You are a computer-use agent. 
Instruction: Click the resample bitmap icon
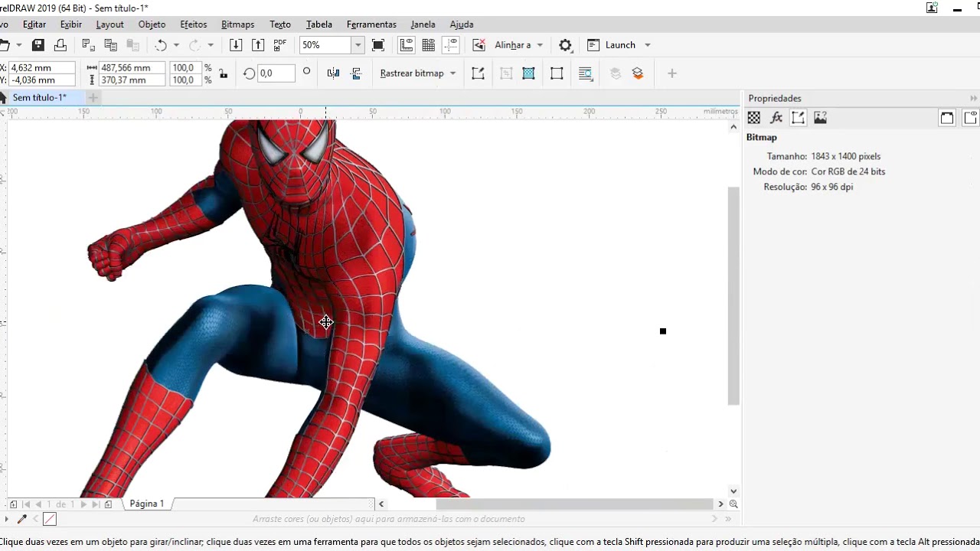pyautogui.click(x=506, y=73)
